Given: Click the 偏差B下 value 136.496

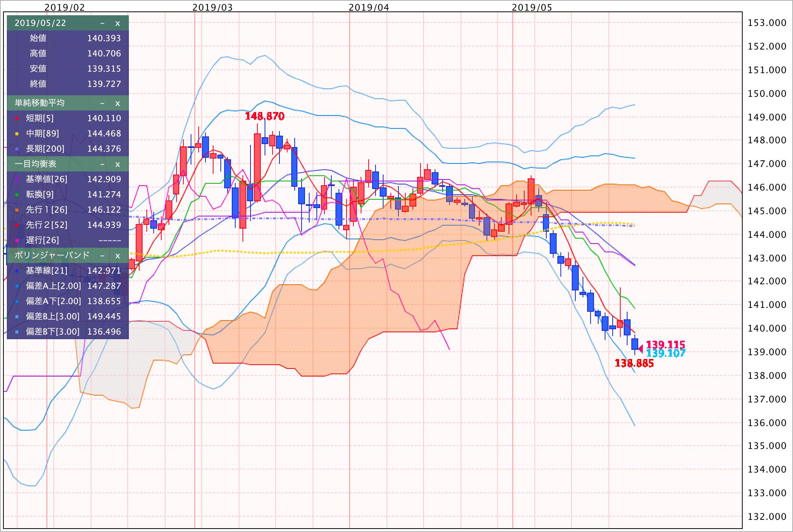Looking at the screenshot, I should click(x=104, y=332).
